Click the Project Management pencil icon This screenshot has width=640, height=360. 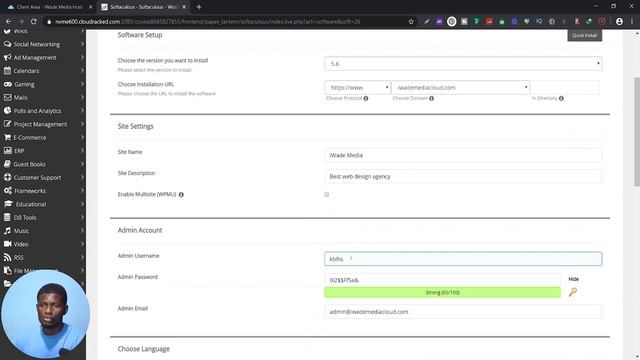(x=7, y=124)
